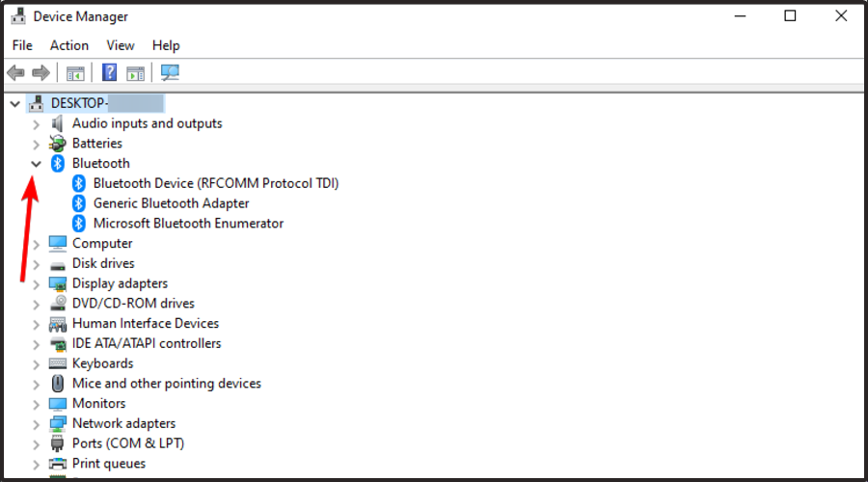The height and width of the screenshot is (482, 868).
Task: Open the Action menu
Action: (69, 45)
